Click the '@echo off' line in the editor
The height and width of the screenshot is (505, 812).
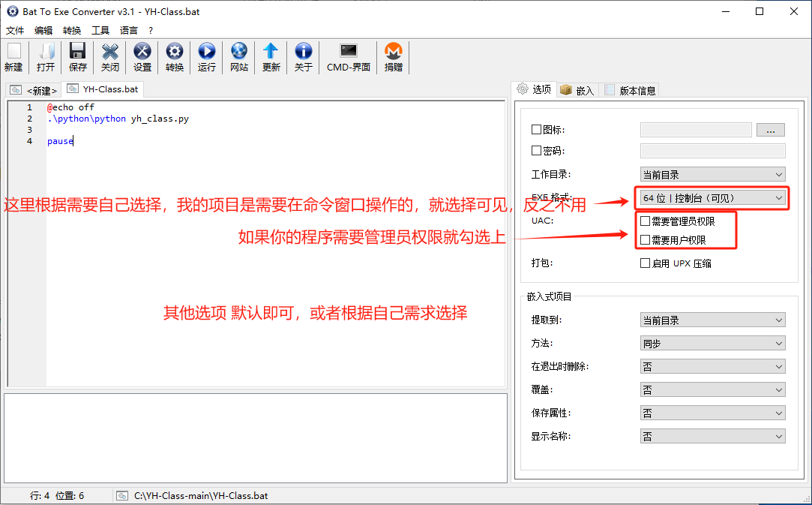70,107
